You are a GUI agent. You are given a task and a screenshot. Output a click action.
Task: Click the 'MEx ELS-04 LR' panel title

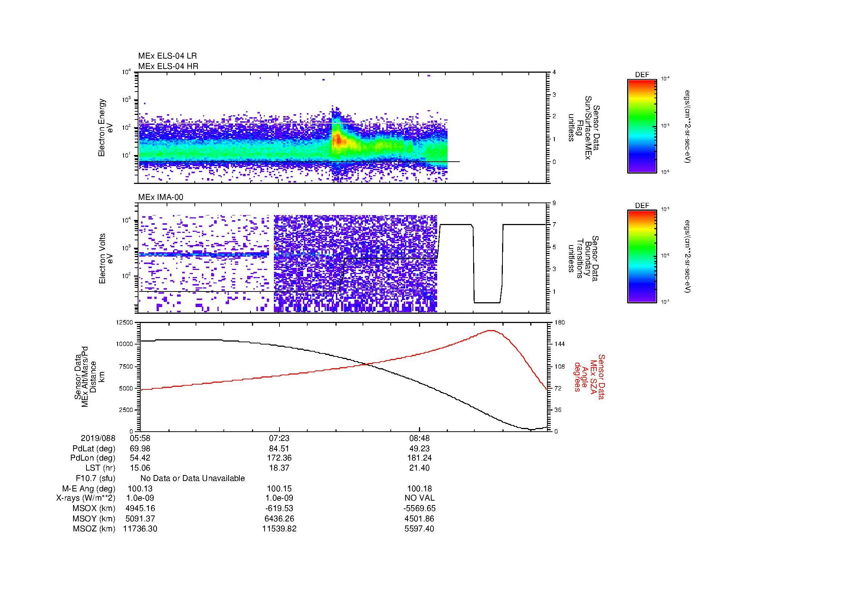pos(167,56)
